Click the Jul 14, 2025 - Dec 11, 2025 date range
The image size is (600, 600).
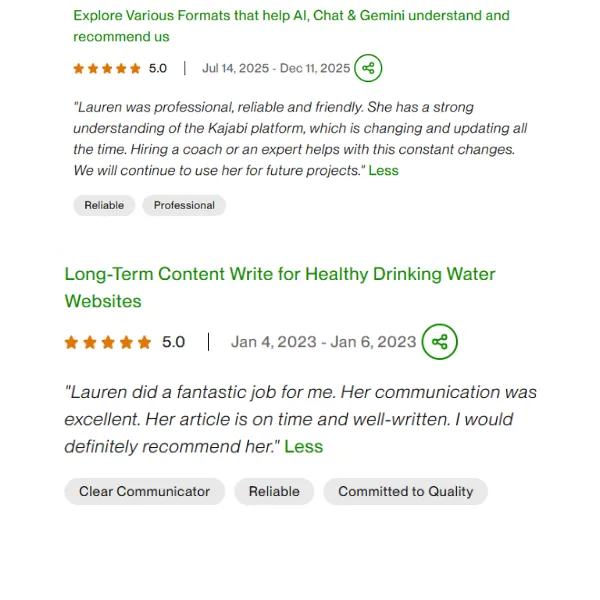click(276, 69)
